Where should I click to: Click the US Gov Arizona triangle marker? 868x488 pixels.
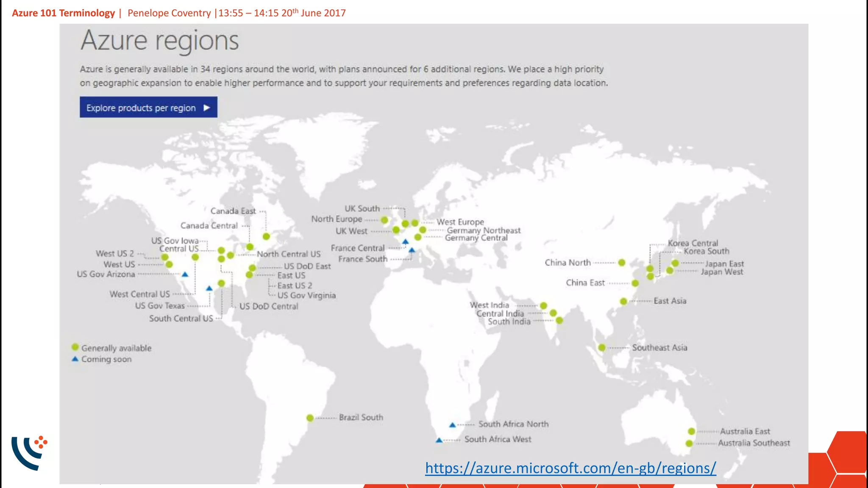pos(185,274)
